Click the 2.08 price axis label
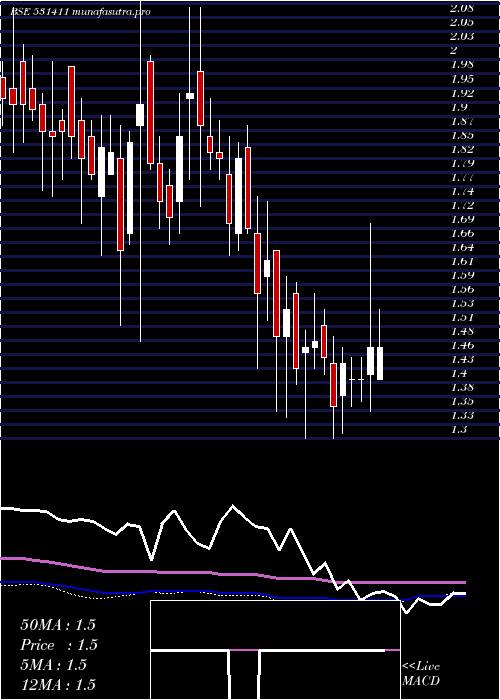The image size is (500, 700). point(462,8)
